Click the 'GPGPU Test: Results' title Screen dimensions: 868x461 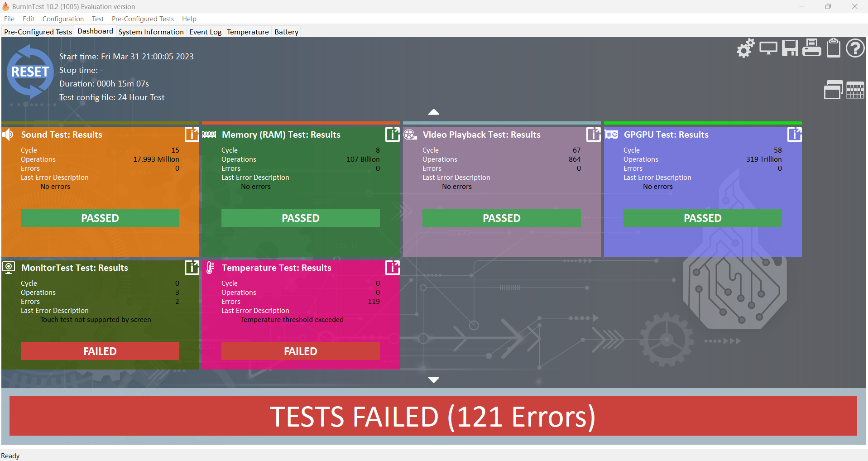[x=666, y=134]
